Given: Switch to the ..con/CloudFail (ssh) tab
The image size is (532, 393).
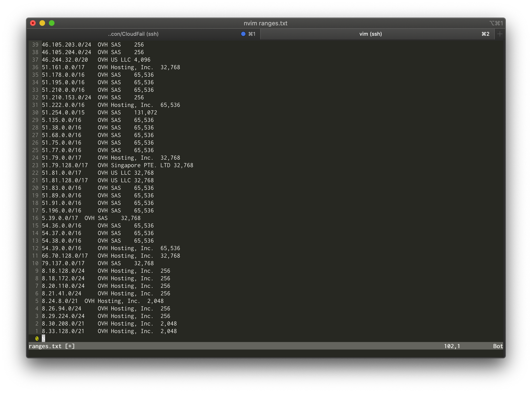Looking at the screenshot, I should pos(133,34).
